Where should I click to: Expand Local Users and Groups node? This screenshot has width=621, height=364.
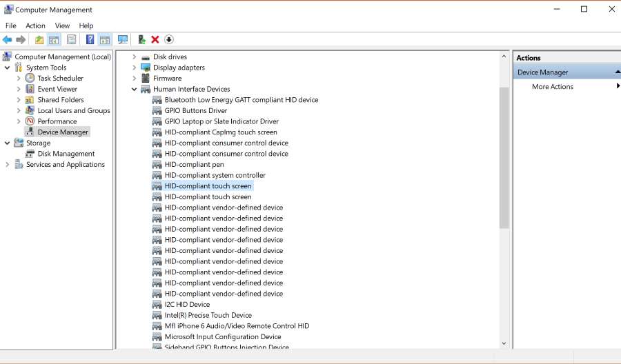(19, 110)
